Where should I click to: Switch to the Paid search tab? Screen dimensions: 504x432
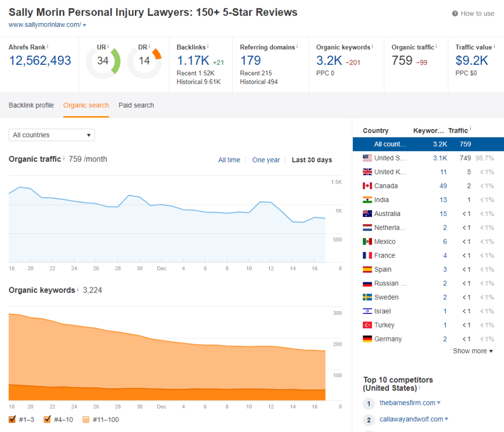pos(136,105)
